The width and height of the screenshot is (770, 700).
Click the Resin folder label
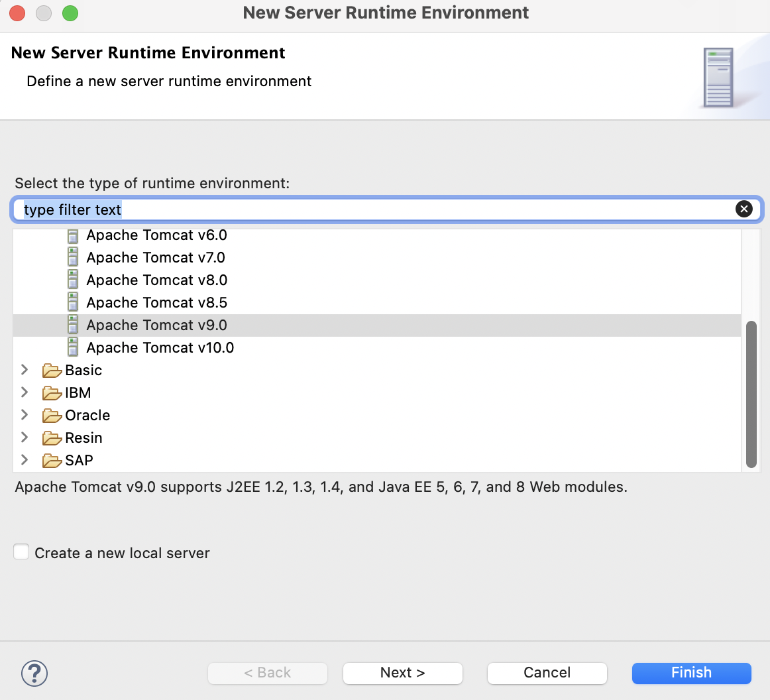(x=83, y=438)
